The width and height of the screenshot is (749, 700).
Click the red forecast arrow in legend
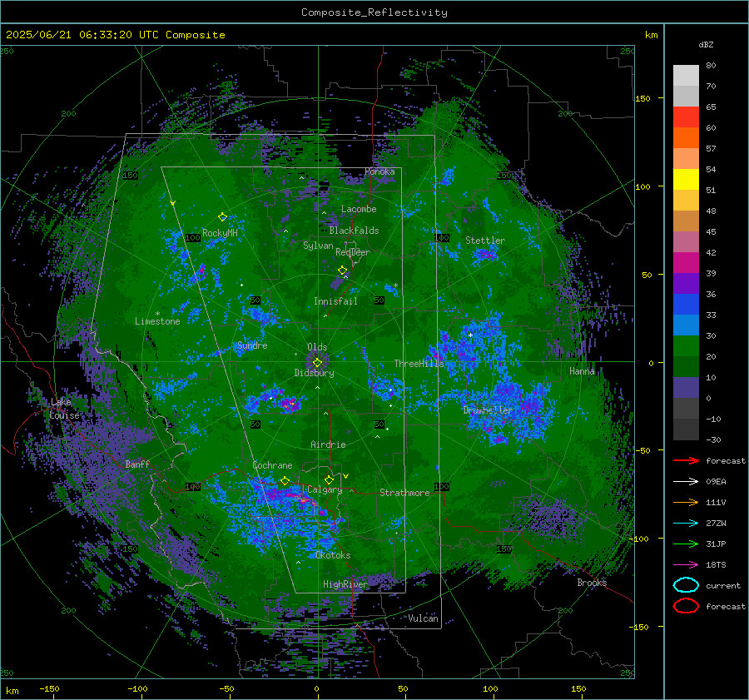[x=686, y=460]
